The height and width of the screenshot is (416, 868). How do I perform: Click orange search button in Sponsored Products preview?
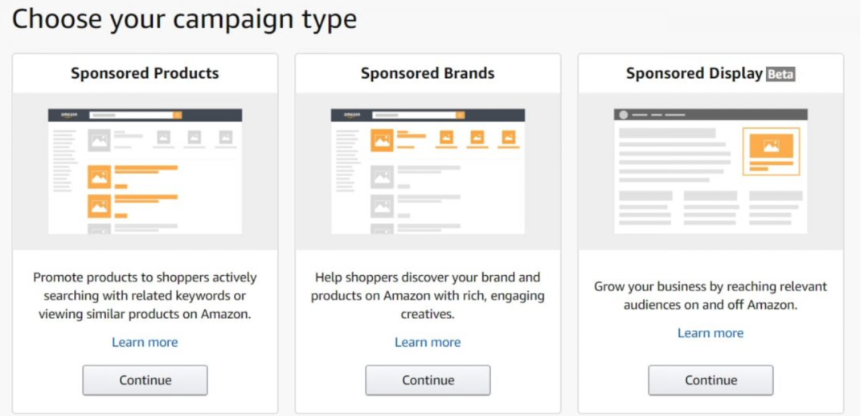(178, 116)
